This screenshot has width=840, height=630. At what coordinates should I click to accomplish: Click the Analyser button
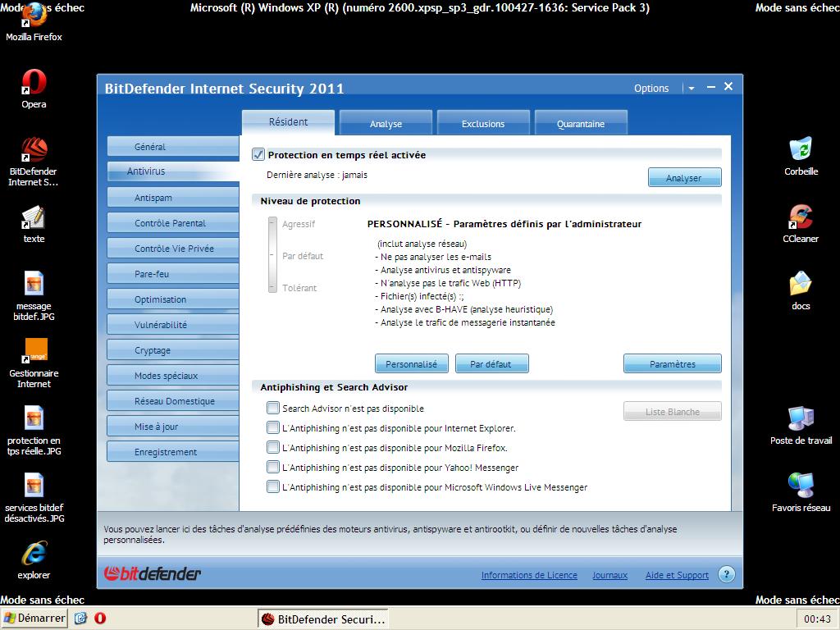[x=685, y=177]
